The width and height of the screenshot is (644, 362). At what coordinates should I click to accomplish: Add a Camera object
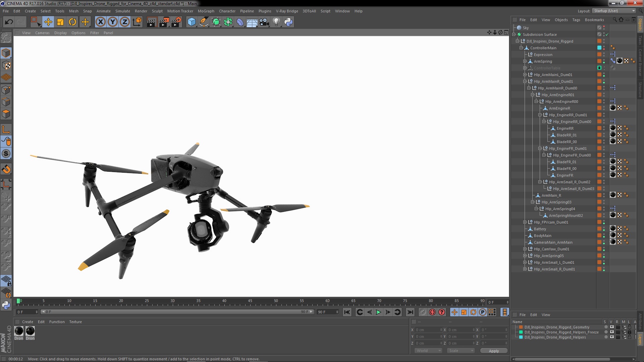(264, 22)
